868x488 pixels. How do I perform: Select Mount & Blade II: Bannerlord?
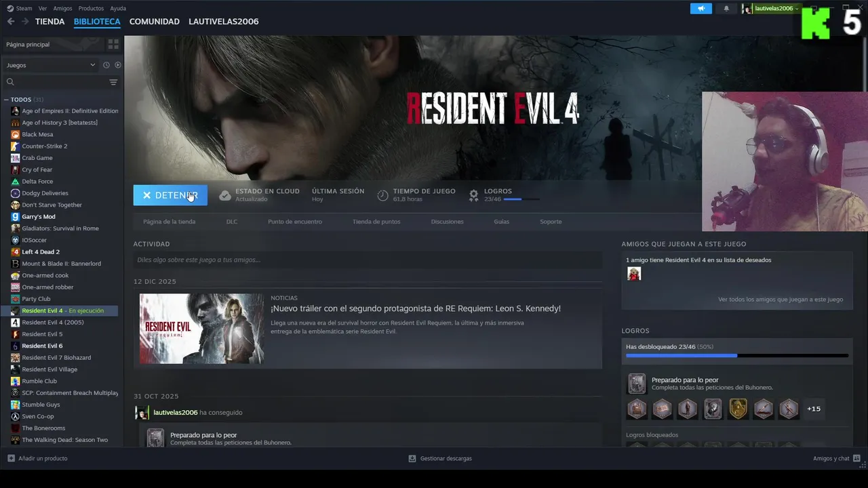(x=61, y=264)
